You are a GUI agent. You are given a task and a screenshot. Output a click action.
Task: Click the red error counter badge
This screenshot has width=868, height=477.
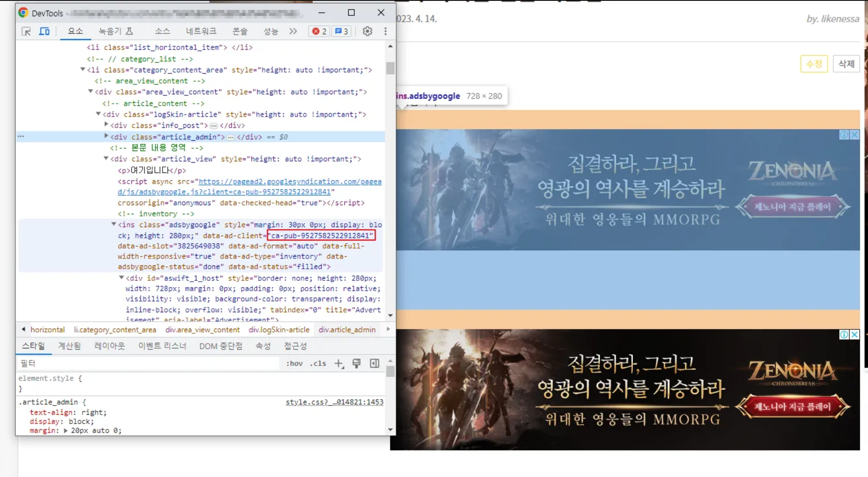click(318, 31)
